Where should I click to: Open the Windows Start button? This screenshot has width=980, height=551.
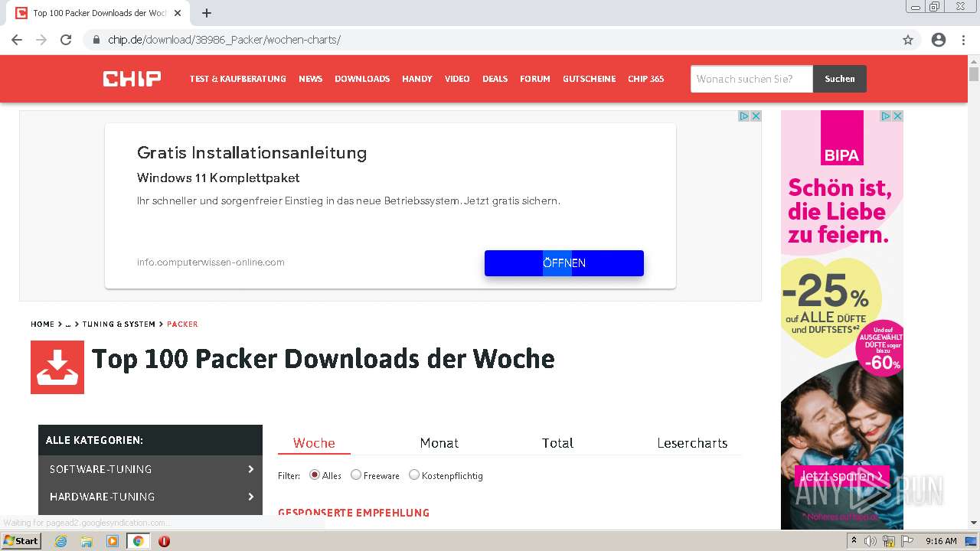click(x=21, y=541)
